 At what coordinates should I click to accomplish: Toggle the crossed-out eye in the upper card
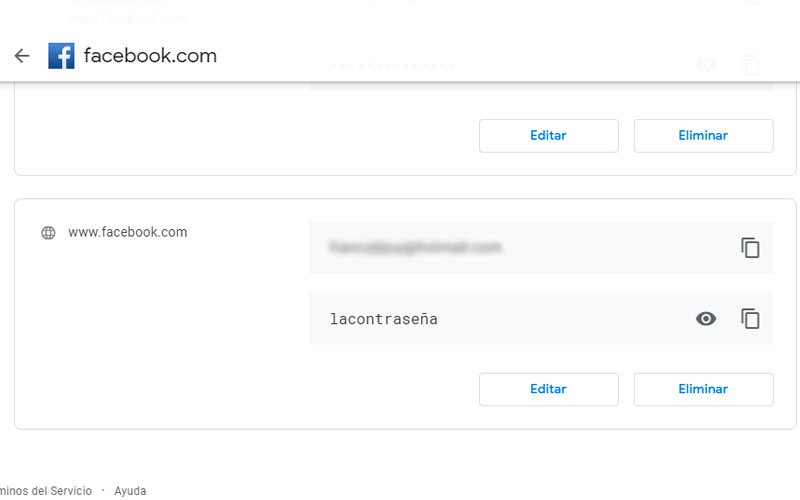click(x=706, y=67)
